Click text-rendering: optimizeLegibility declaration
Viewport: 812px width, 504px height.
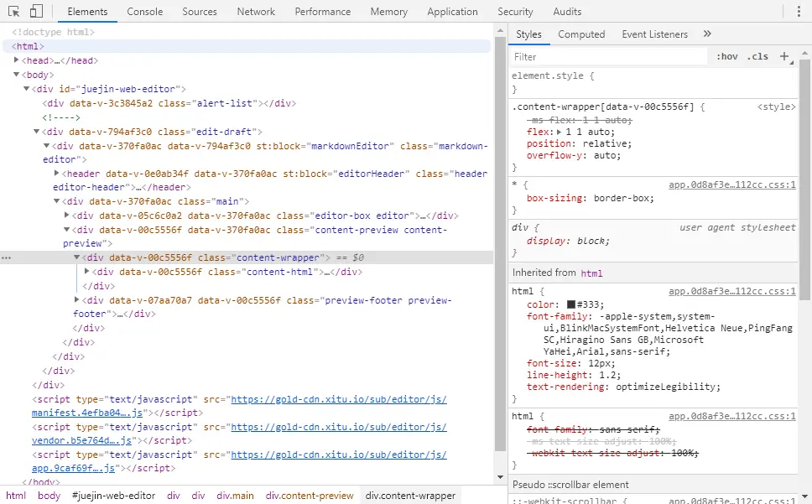(x=623, y=387)
